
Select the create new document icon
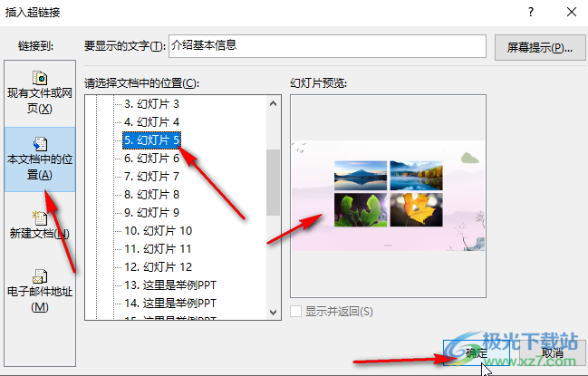click(40, 217)
